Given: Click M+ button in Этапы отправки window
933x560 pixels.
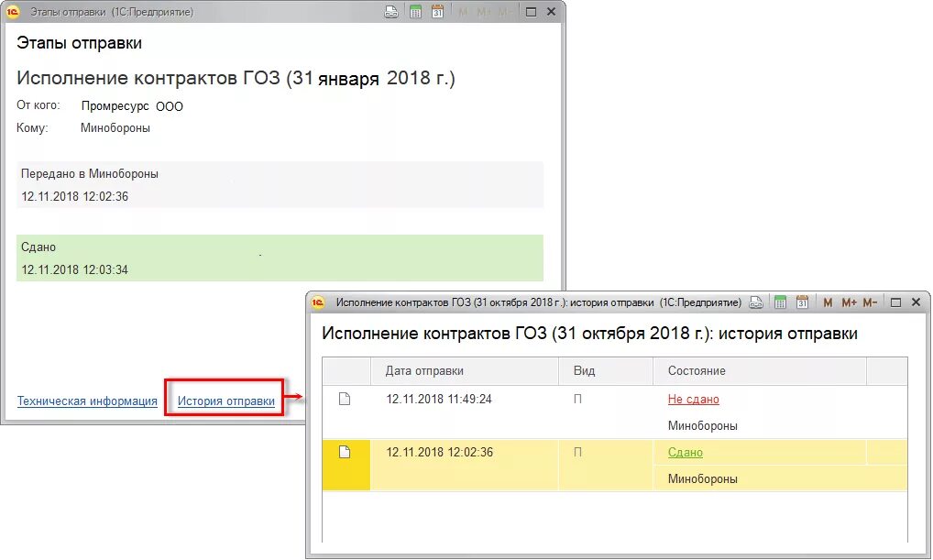Looking at the screenshot, I should click(x=484, y=12).
